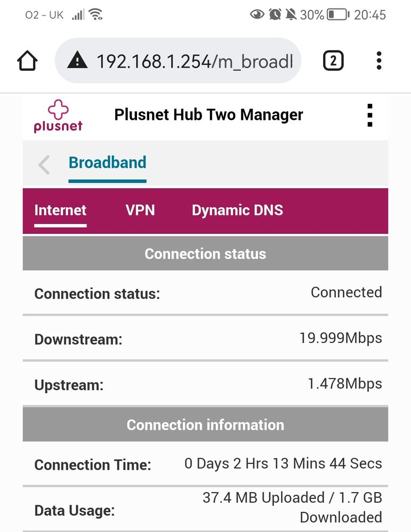Switch to the Dynamic DNS tab
Image resolution: width=411 pixels, height=532 pixels.
pyautogui.click(x=237, y=210)
